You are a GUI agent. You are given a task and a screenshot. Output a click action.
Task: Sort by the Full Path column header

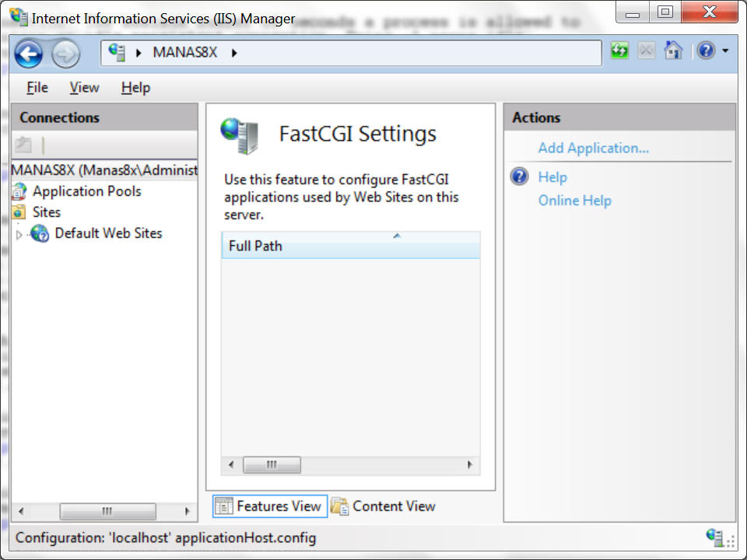point(351,245)
